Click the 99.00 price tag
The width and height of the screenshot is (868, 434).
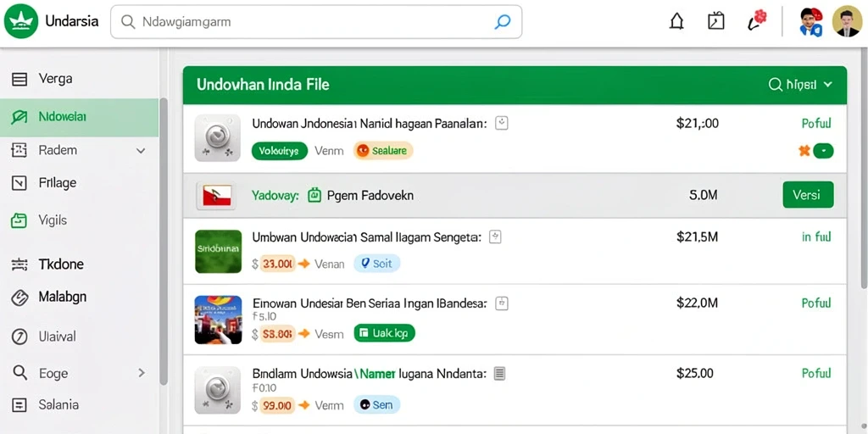tap(278, 405)
